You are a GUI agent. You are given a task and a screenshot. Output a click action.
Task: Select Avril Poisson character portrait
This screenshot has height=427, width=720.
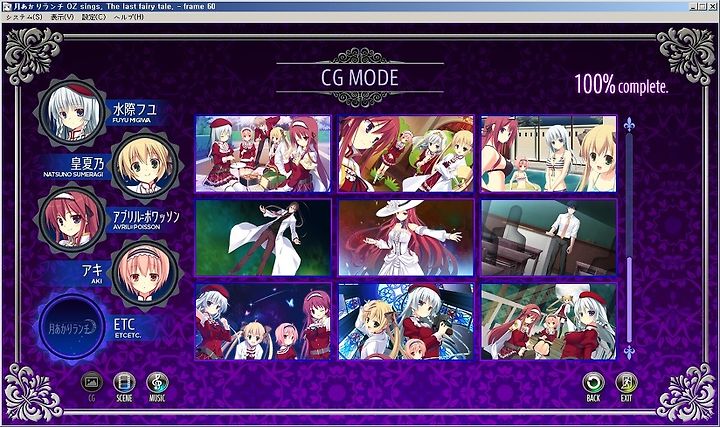(x=71, y=219)
